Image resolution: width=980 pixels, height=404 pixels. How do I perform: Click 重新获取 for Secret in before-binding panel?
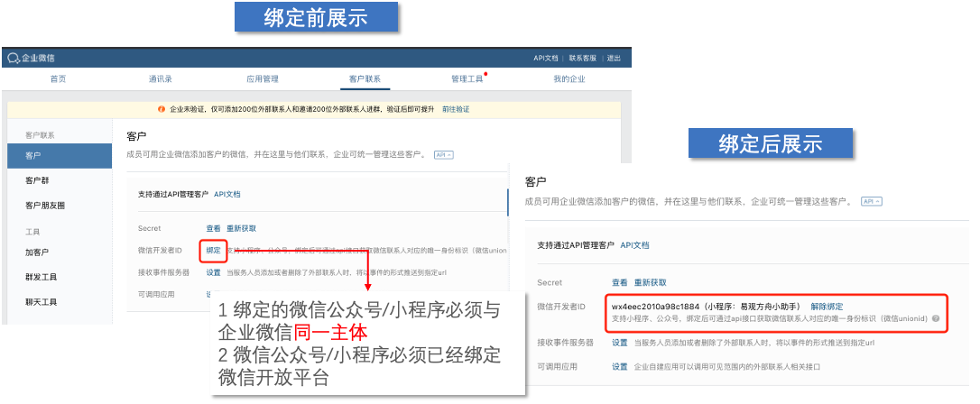(x=241, y=228)
